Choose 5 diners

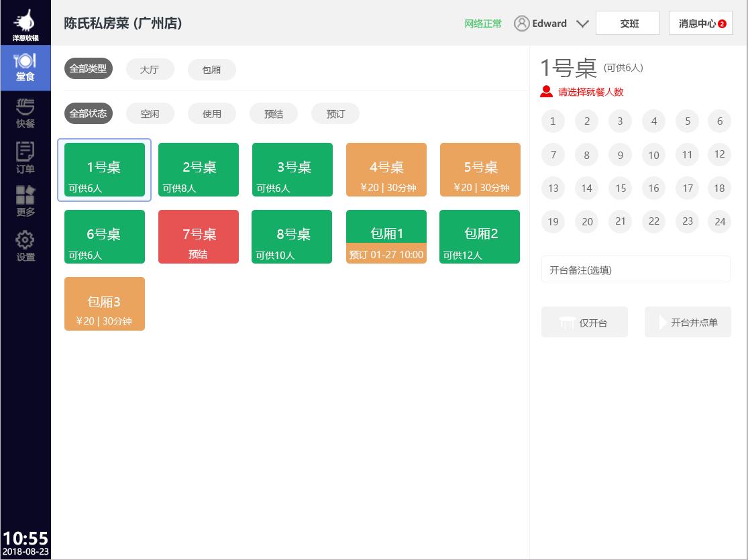(688, 121)
